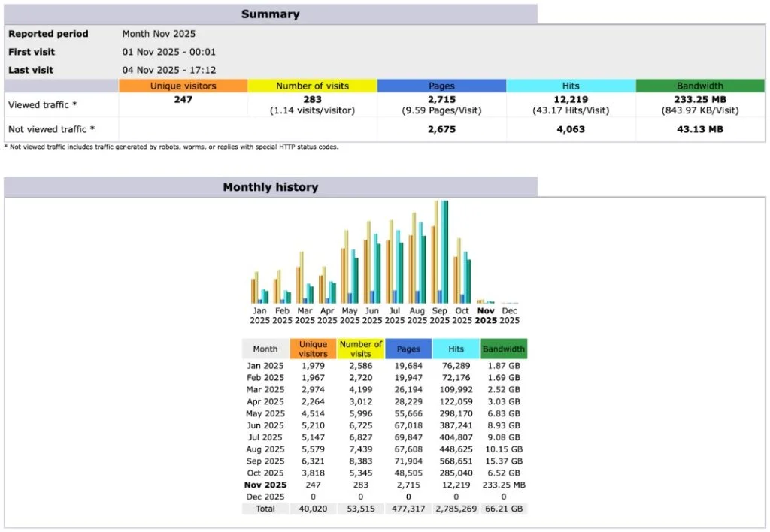The height and width of the screenshot is (532, 770).
Task: Click the May 2025 bars in the chart
Action: 350,267
